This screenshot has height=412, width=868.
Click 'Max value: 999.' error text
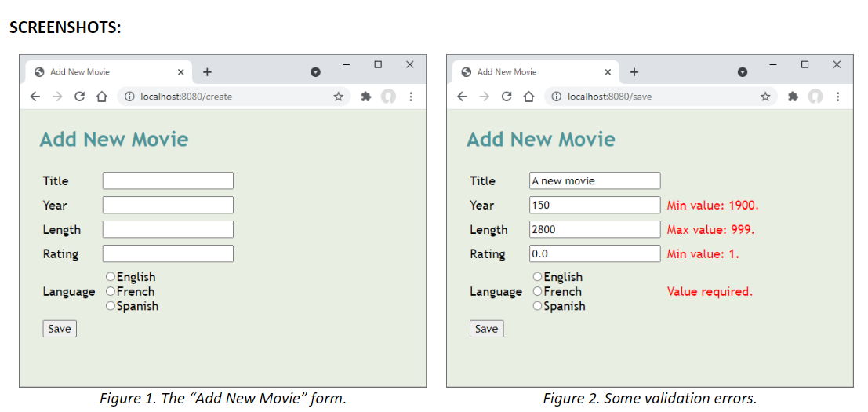pos(710,230)
